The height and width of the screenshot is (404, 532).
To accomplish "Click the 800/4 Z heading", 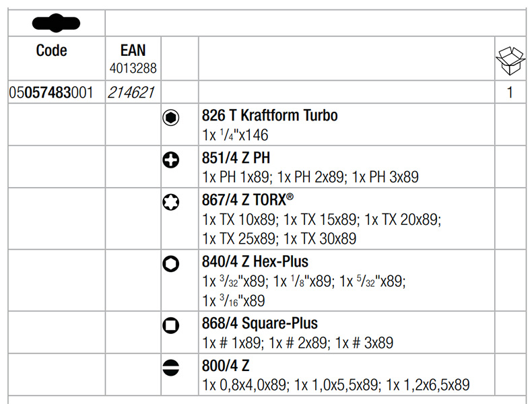I will 226,366.
